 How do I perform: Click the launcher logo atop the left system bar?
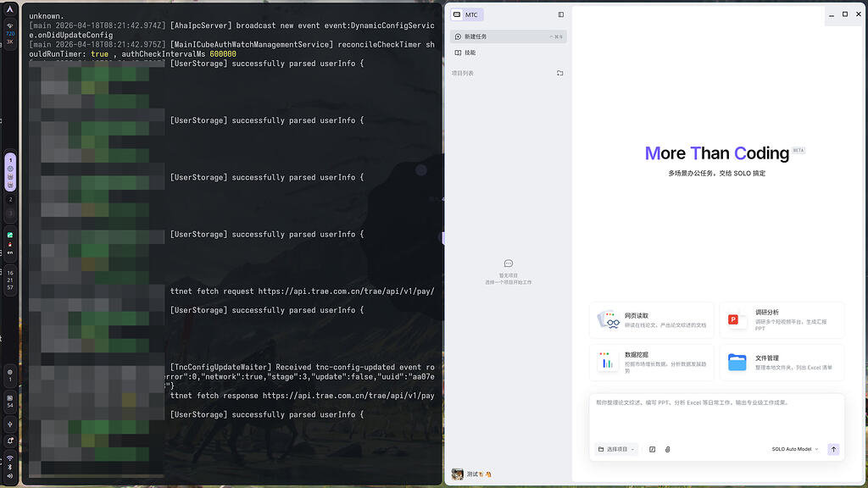[10, 8]
